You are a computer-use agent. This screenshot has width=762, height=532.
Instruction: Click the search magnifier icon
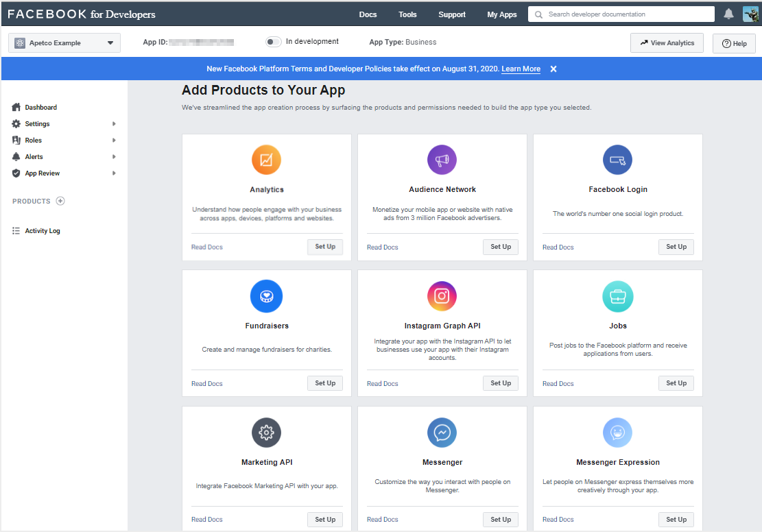pyautogui.click(x=538, y=14)
